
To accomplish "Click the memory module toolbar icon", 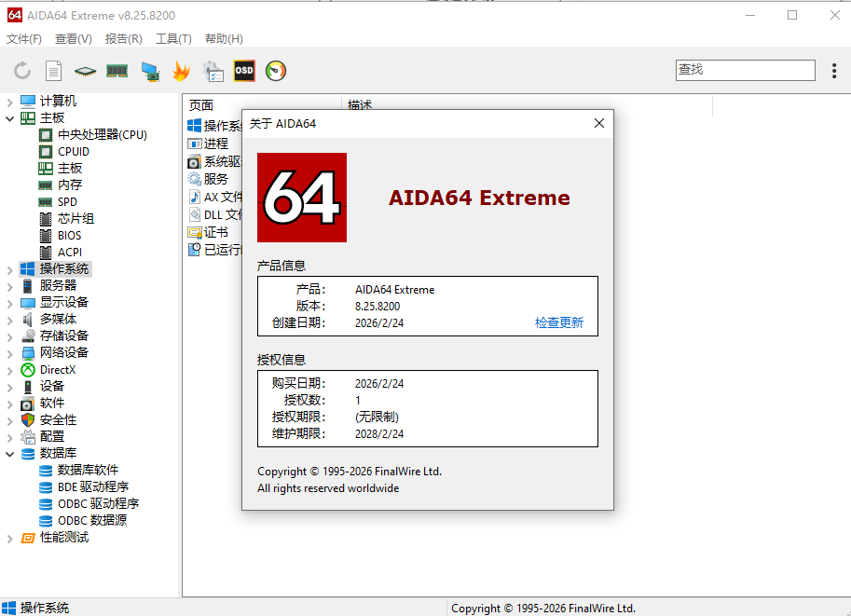I will tap(117, 70).
